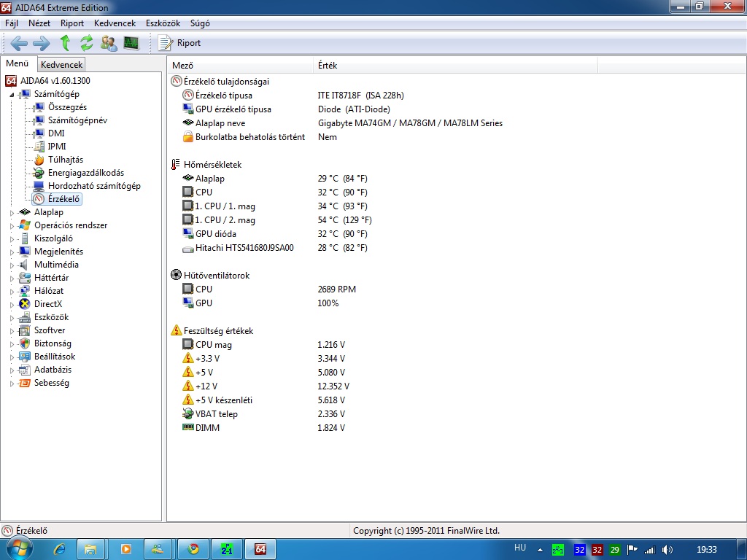The width and height of the screenshot is (747, 560).
Task: Expand the Kiszolgáló tree node
Action: point(12,239)
